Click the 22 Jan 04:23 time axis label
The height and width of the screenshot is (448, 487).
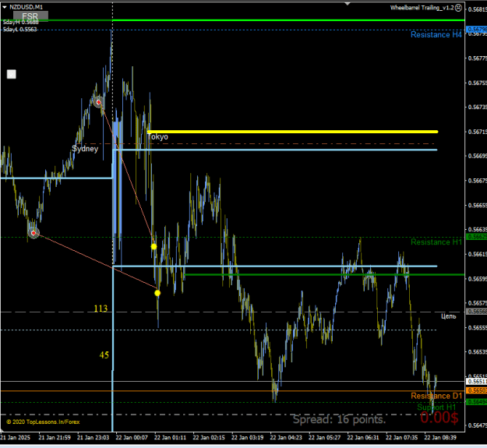286,437
